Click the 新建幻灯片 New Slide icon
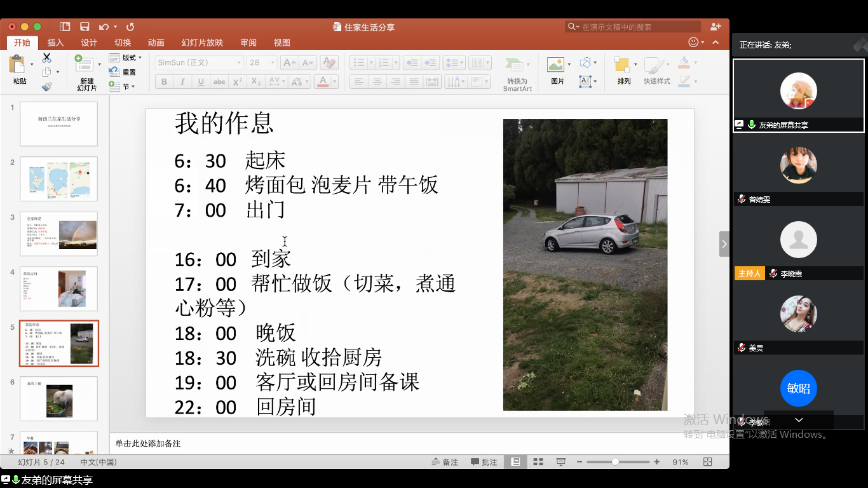868x488 pixels. point(86,64)
